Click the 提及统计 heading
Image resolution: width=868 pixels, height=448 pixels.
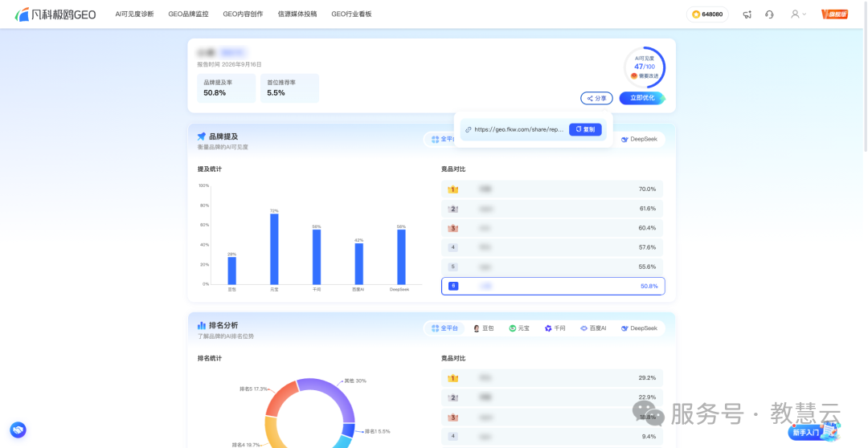click(209, 169)
